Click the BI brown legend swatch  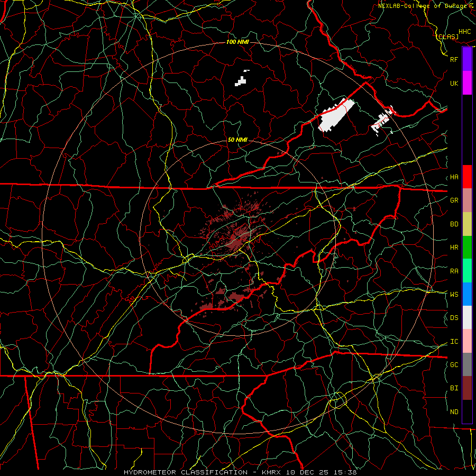(x=467, y=388)
